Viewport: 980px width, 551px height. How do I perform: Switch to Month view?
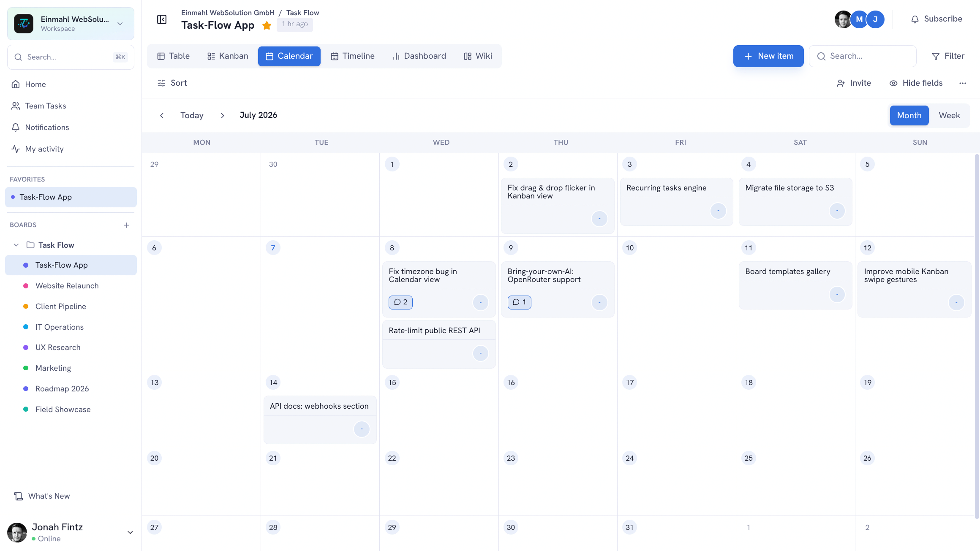[x=909, y=116]
